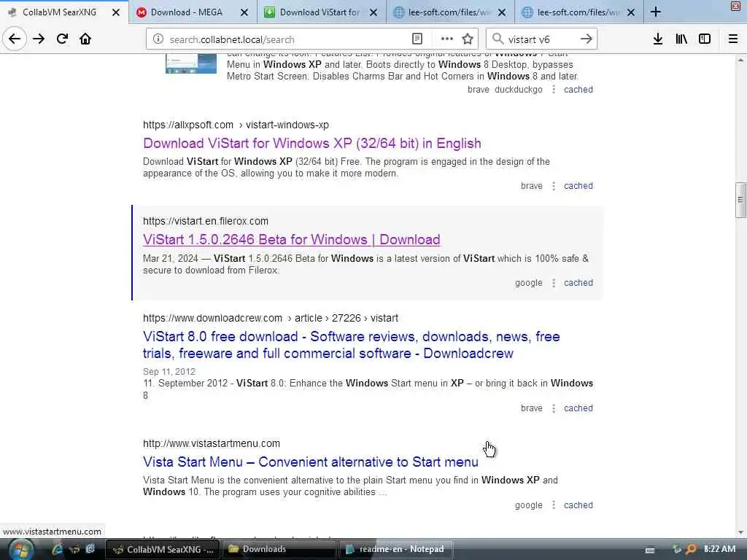
Task: Go forward one page
Action: tap(39, 39)
